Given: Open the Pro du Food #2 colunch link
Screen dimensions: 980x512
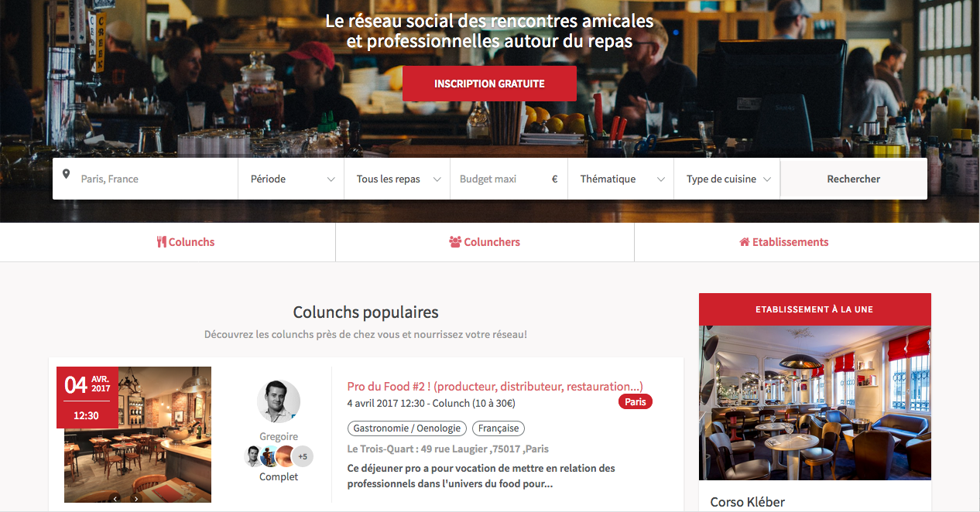Looking at the screenshot, I should [x=495, y=386].
